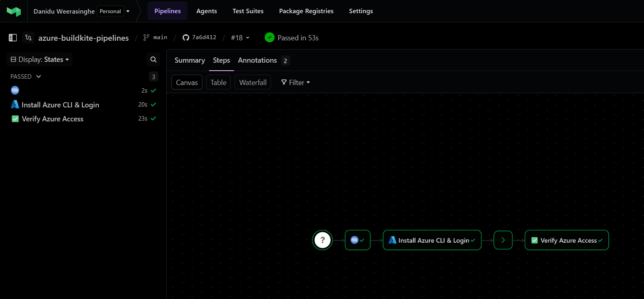This screenshot has height=299, width=644.
Task: Select the question mark start node on canvas
Action: tap(322, 240)
